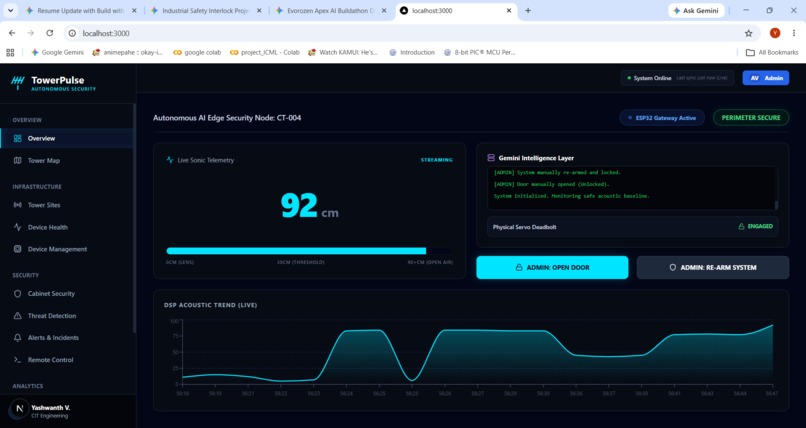Viewport: 806px width, 428px height.
Task: Open the Chrome three-dot menu
Action: 794,33
